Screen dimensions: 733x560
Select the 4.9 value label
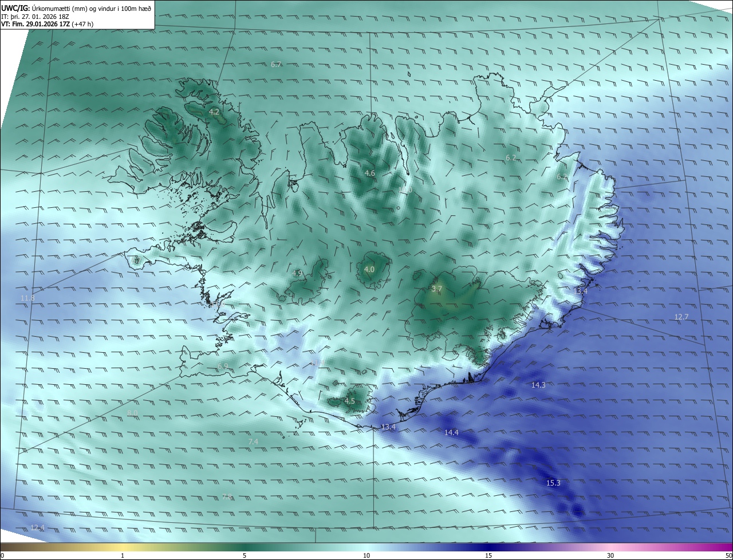pos(297,274)
